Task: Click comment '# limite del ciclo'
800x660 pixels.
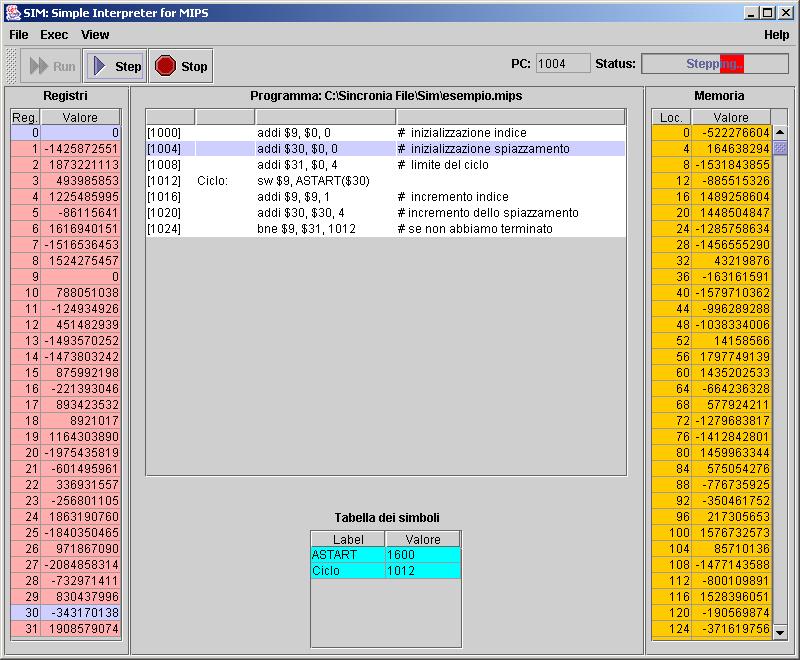Action: pos(443,165)
